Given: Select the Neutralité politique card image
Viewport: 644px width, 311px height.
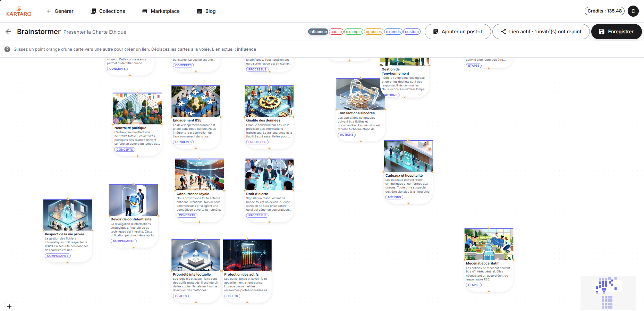Looking at the screenshot, I should point(137,109).
